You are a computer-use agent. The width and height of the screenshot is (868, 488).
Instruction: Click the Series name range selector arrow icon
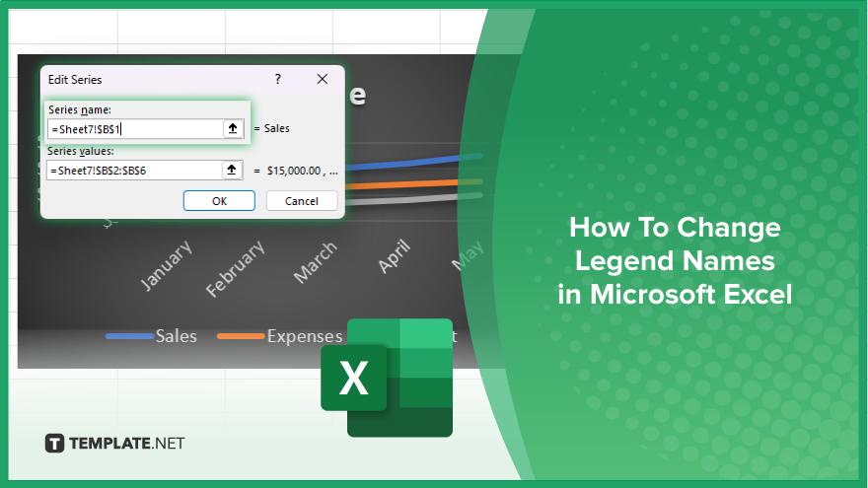click(233, 129)
